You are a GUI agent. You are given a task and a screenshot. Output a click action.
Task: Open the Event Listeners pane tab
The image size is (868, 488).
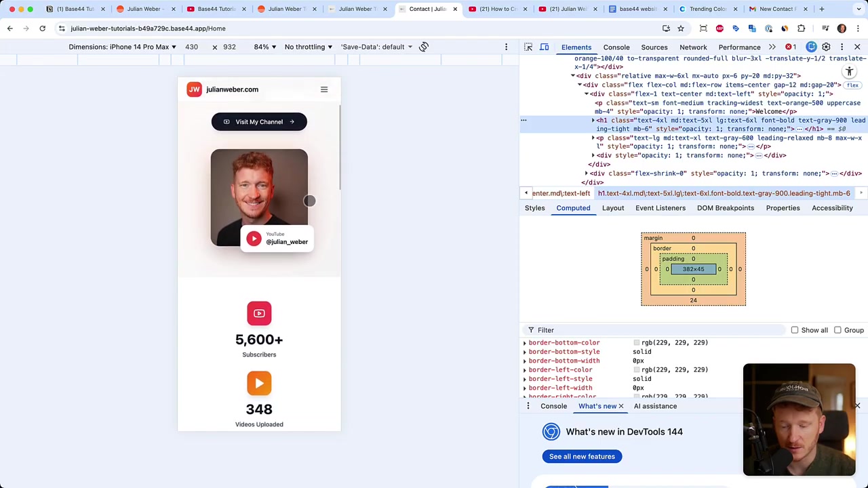660,208
